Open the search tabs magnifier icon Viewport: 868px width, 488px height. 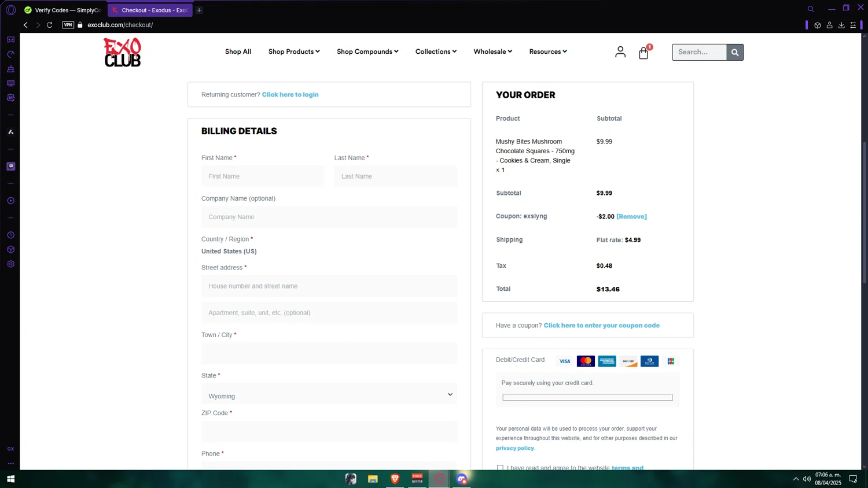coord(811,9)
